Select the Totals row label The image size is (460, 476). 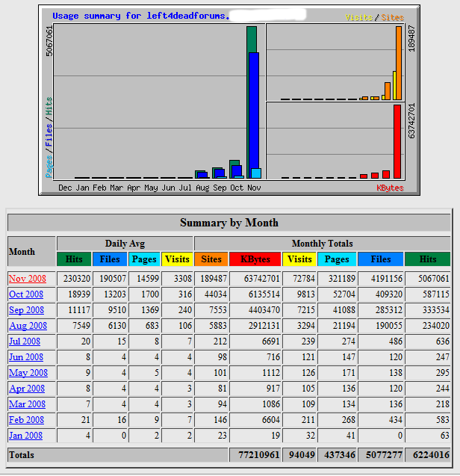point(22,455)
